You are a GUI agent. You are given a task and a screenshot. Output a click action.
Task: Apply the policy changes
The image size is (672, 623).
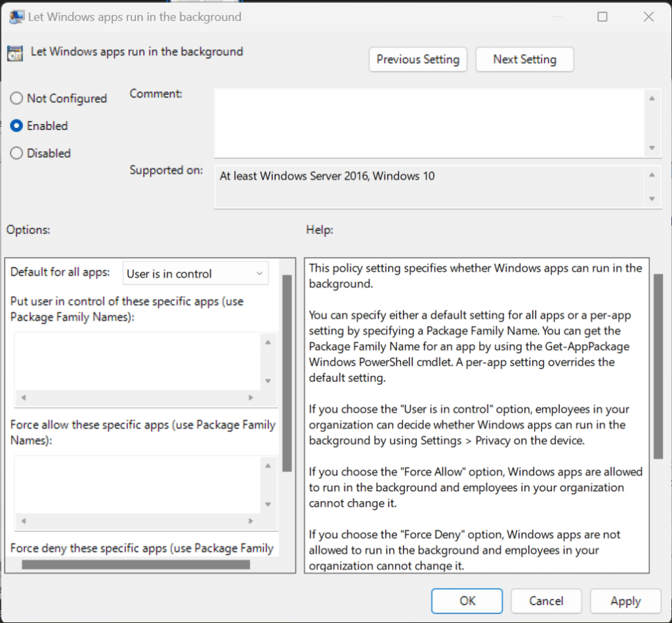coord(625,601)
